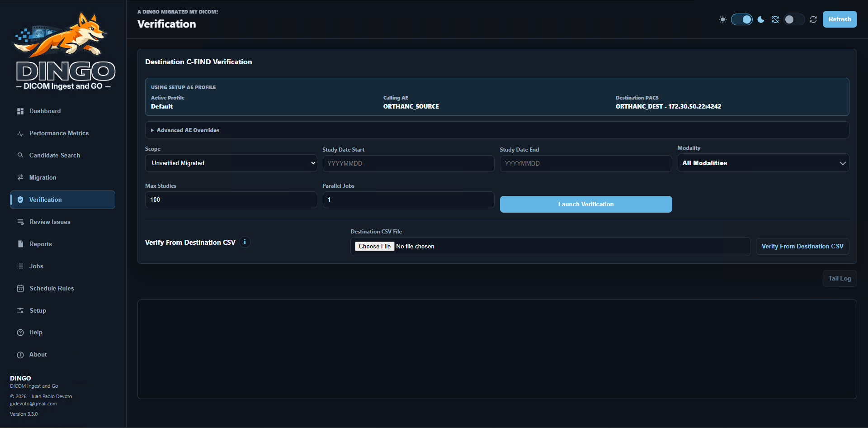Open the Setup page
868x428 pixels.
click(63, 310)
